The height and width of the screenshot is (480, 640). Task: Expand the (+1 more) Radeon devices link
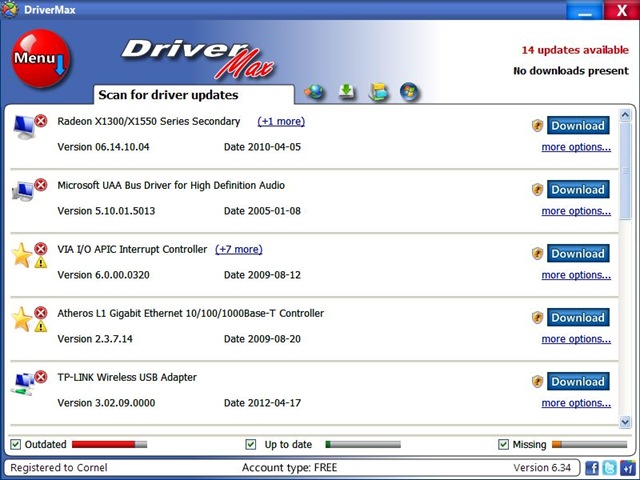281,121
